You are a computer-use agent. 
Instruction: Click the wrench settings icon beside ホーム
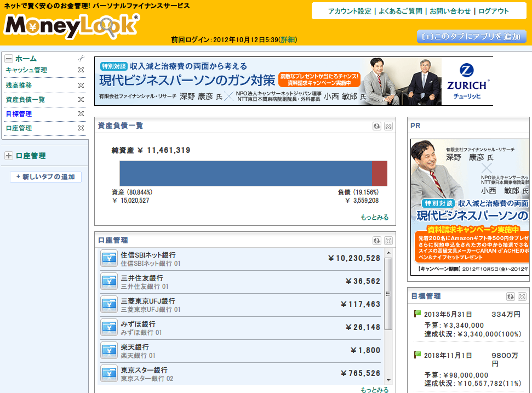[x=81, y=58]
